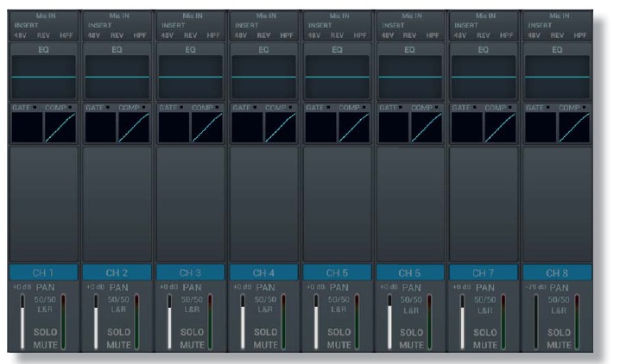Solo channel CH 7

pyautogui.click(x=485, y=332)
